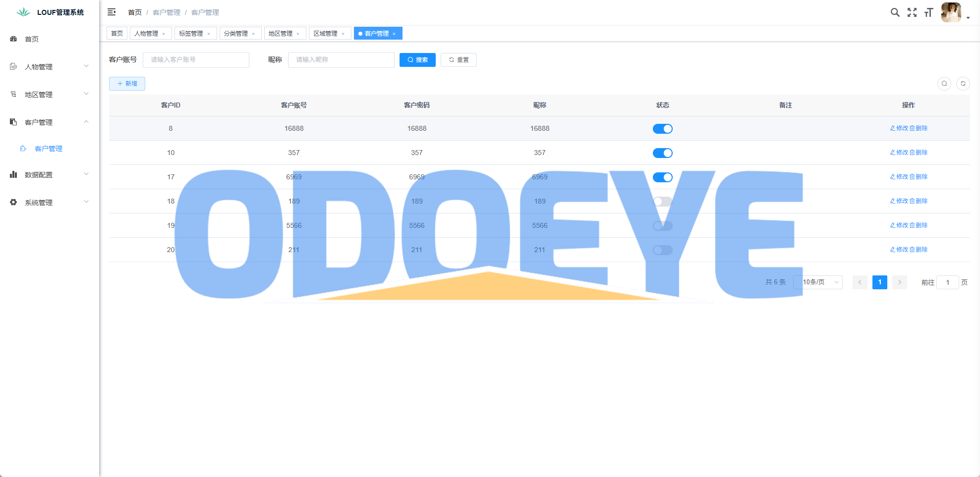The width and height of the screenshot is (980, 477).
Task: Focus the 客户账号 input field
Action: click(196, 60)
